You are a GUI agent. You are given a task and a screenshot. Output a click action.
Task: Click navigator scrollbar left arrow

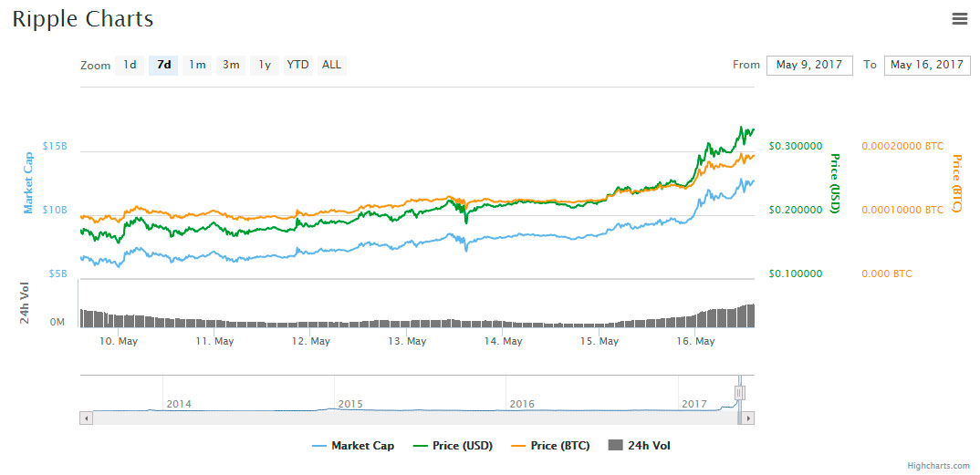[x=87, y=418]
